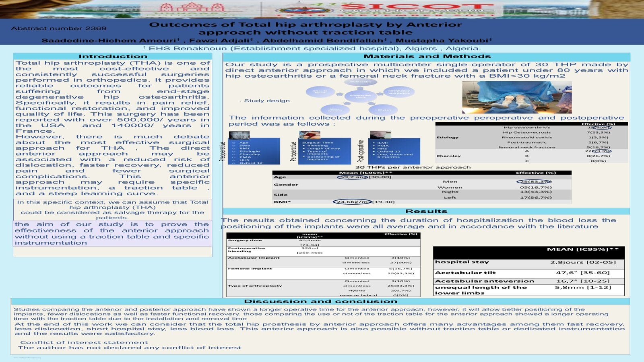The height and width of the screenshot is (362, 644).
Task: Click the circled 24,6Kg/m BMI value
Action: (x=352, y=202)
